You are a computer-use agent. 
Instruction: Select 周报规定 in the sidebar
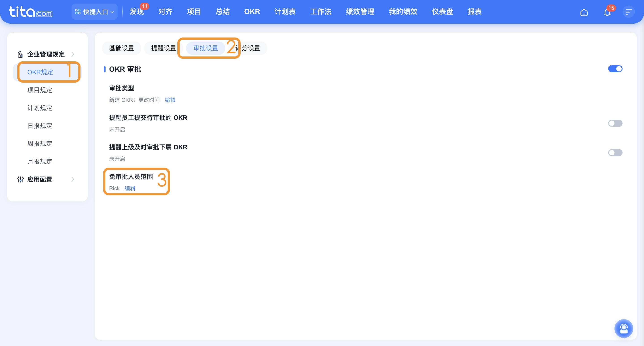click(x=40, y=144)
